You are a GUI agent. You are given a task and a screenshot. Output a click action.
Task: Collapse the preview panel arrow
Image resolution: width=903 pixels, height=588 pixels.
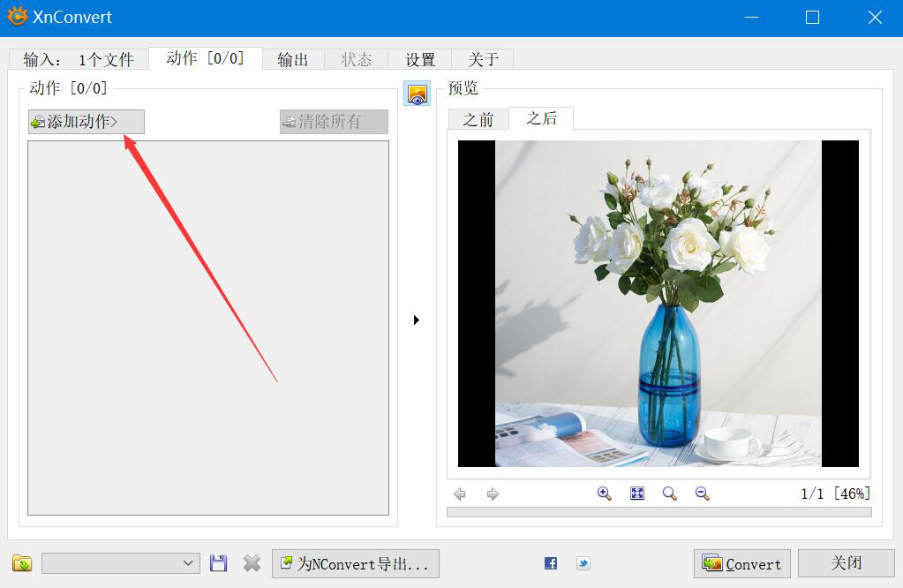(x=417, y=320)
